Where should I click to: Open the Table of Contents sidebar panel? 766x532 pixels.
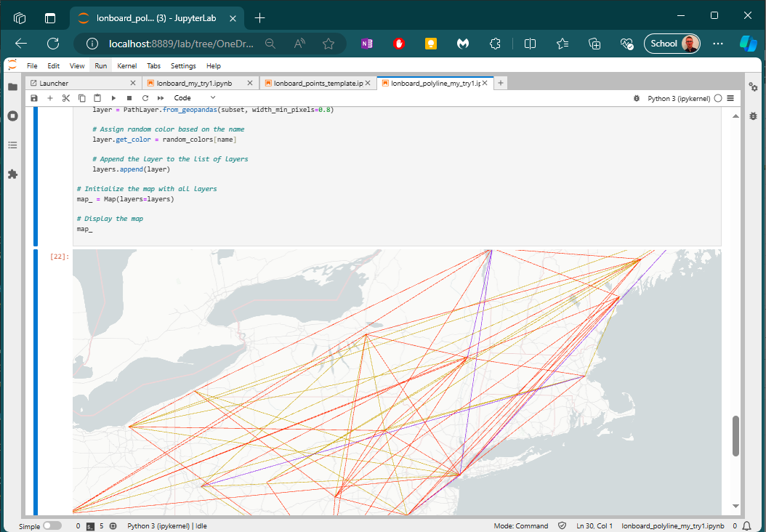(x=12, y=145)
